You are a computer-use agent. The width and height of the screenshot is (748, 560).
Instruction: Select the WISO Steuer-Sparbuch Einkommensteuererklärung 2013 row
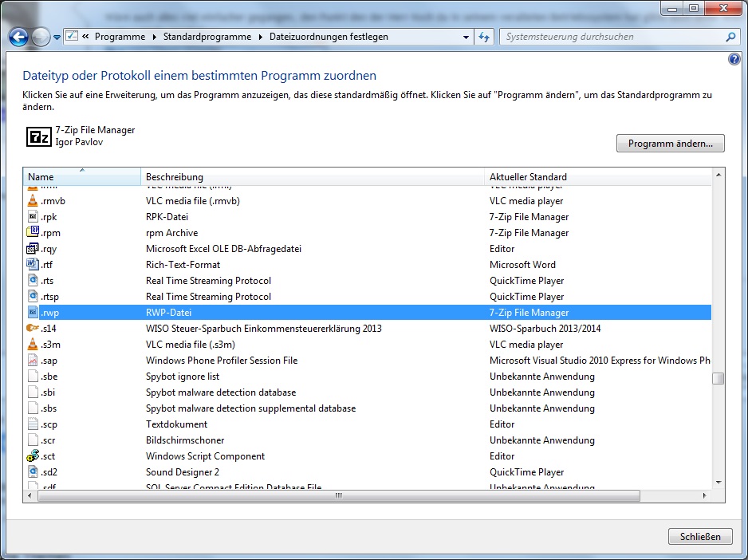(x=367, y=329)
